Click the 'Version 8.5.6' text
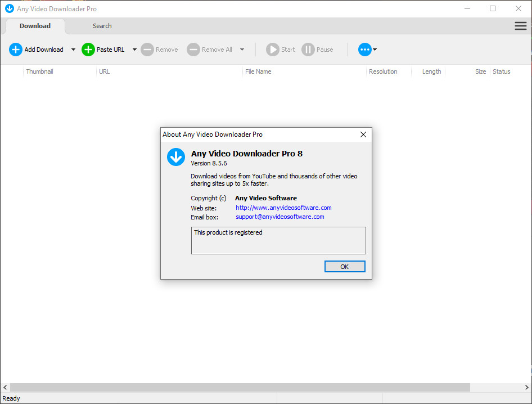The image size is (532, 404). point(209,163)
